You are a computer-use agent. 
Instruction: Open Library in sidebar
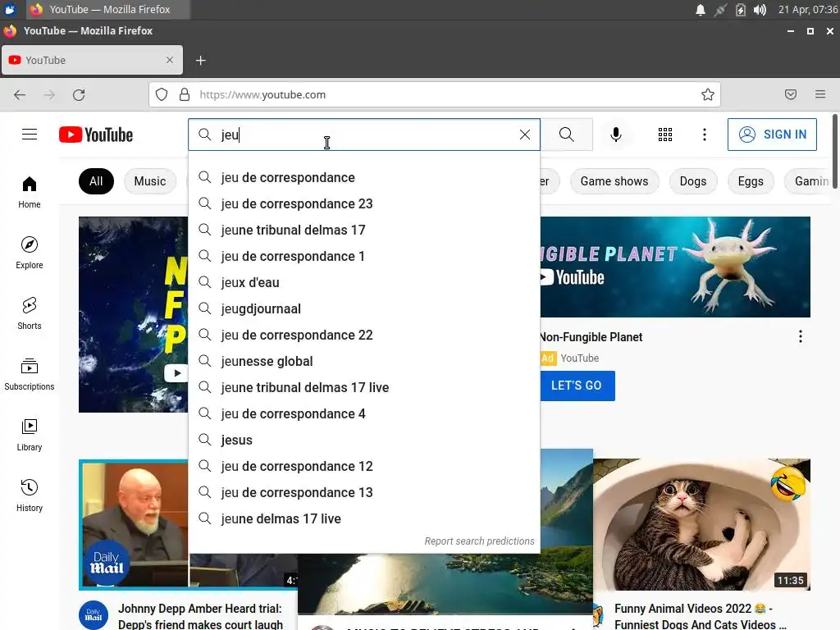30,435
